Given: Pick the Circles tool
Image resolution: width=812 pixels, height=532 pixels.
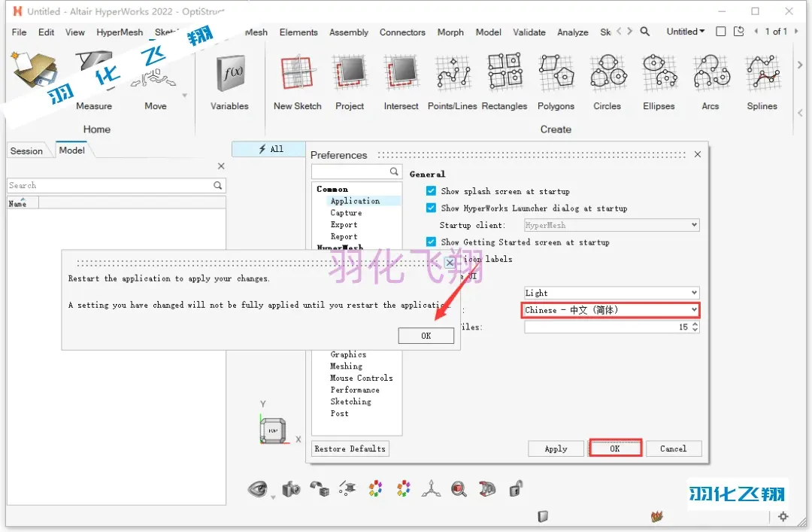Looking at the screenshot, I should coord(608,71).
